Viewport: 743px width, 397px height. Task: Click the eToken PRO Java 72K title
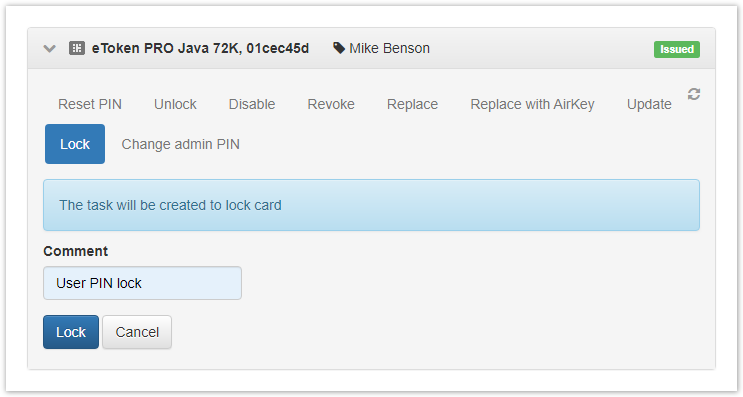pyautogui.click(x=200, y=48)
